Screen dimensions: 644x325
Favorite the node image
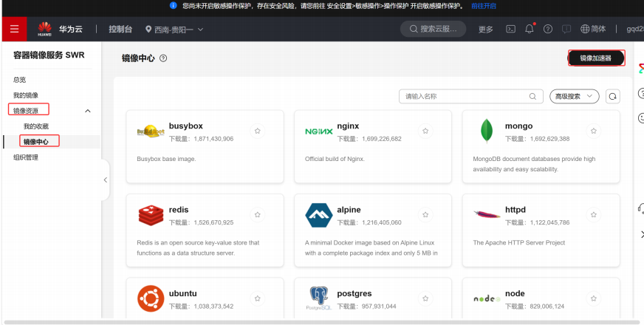click(594, 298)
